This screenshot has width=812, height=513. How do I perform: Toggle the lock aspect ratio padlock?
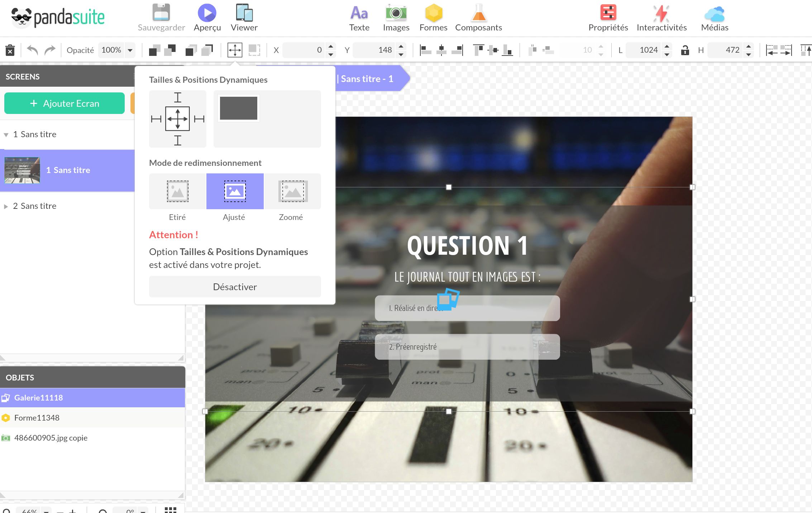[685, 50]
